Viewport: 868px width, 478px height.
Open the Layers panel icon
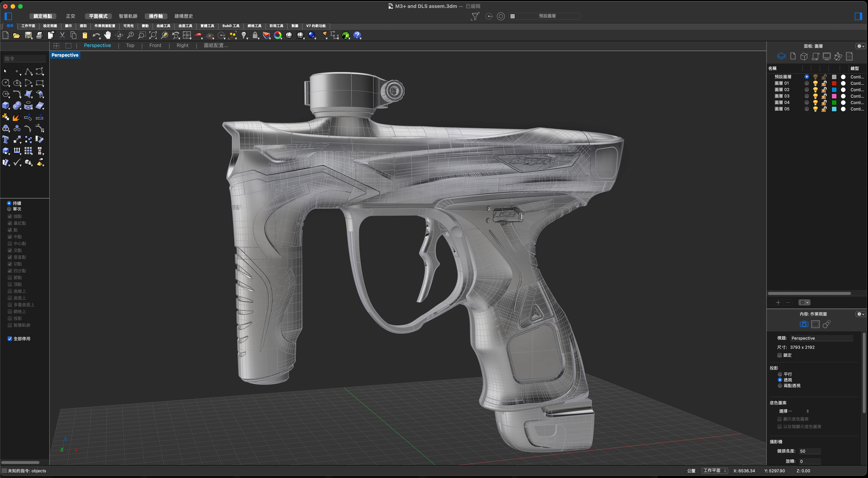tap(781, 56)
